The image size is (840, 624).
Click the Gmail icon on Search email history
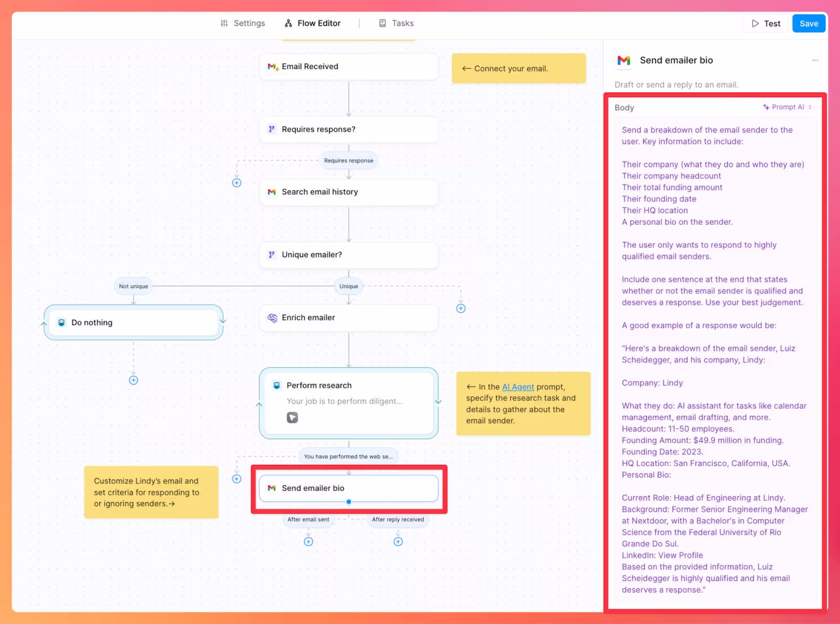tap(271, 192)
